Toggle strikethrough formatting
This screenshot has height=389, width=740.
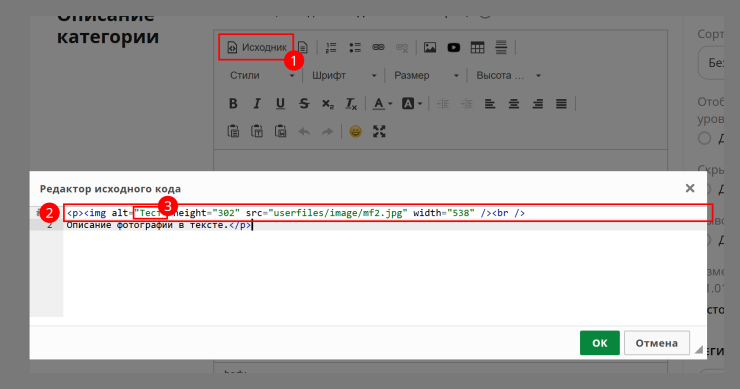pos(304,103)
